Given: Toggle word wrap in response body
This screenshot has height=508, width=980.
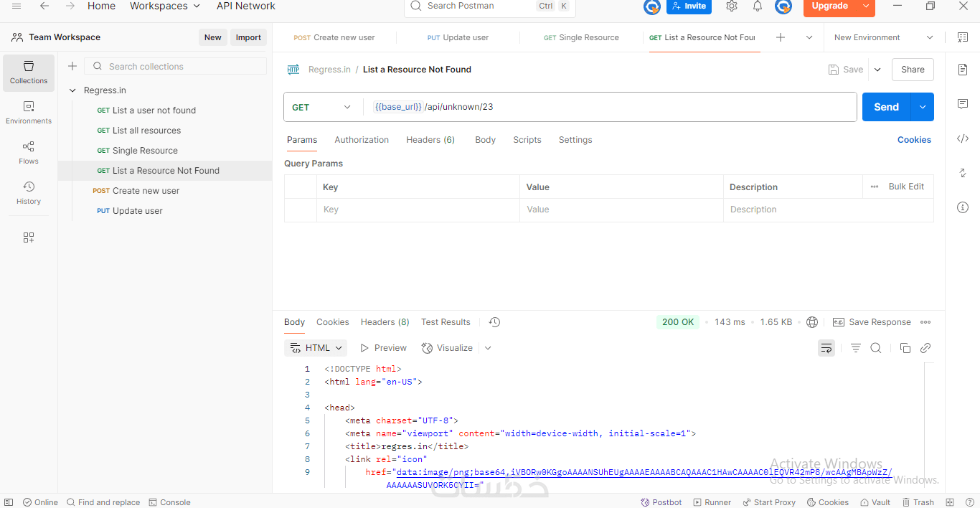Looking at the screenshot, I should pos(826,348).
